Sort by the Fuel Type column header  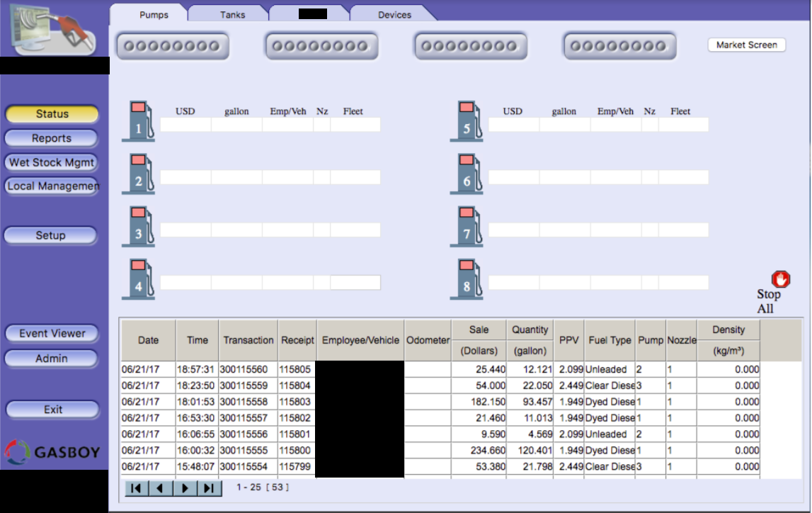tap(610, 340)
